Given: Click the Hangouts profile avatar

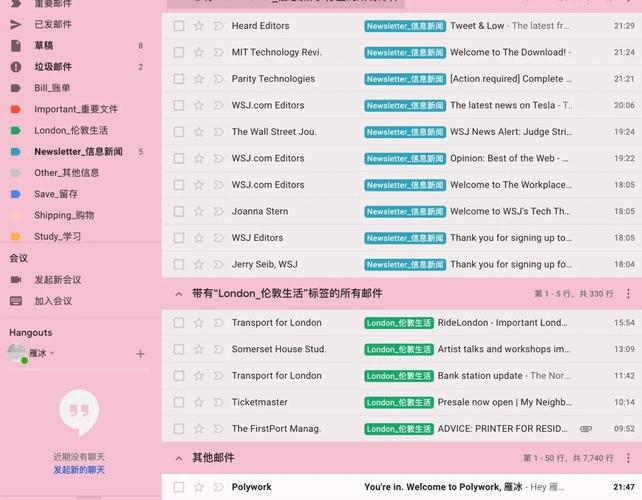Looking at the screenshot, I should (x=17, y=353).
